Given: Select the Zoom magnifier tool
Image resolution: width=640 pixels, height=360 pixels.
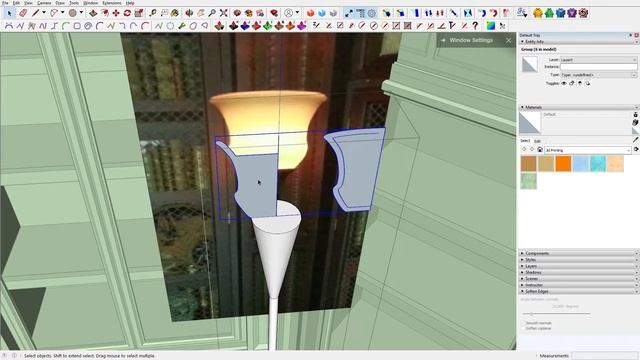Looking at the screenshot, I should tap(212, 13).
